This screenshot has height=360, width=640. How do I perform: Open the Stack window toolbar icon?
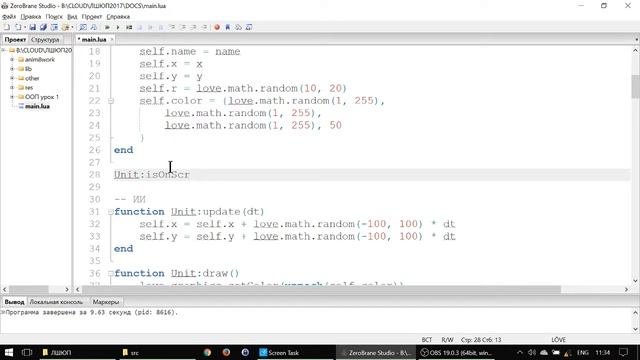[x=238, y=27]
